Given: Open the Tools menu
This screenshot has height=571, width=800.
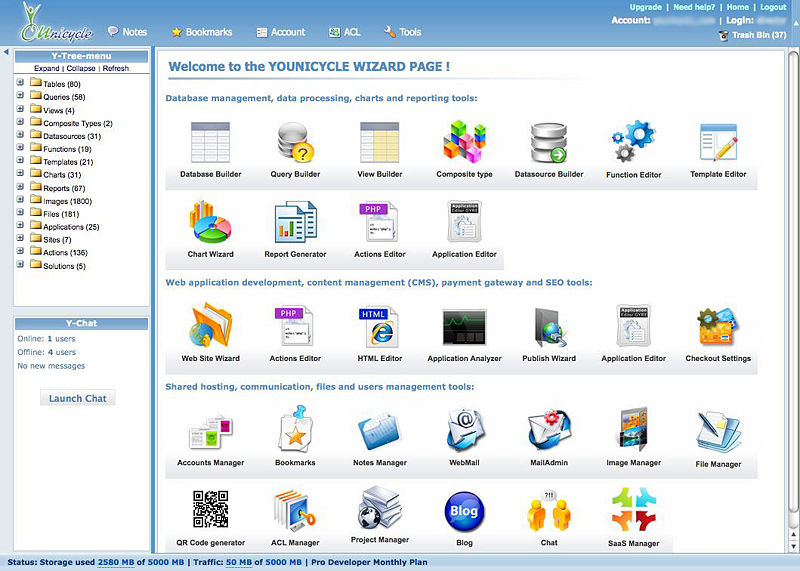Looking at the screenshot, I should pos(402,32).
